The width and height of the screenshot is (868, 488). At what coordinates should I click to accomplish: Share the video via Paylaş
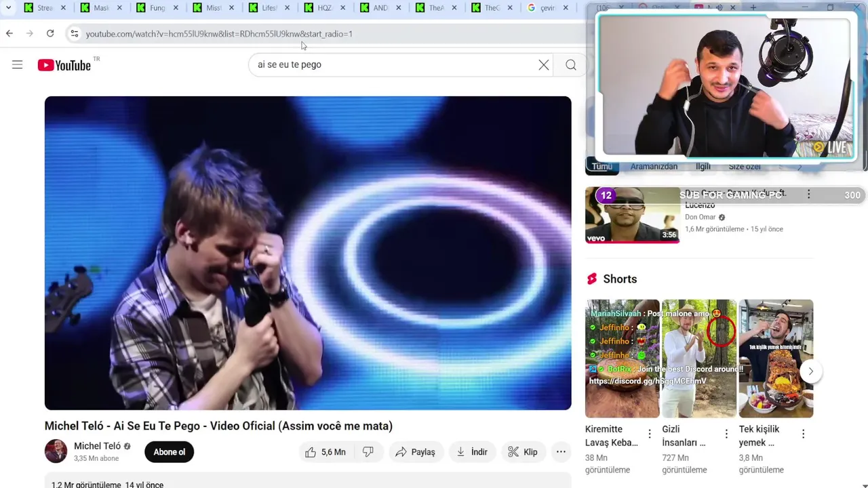(x=416, y=452)
